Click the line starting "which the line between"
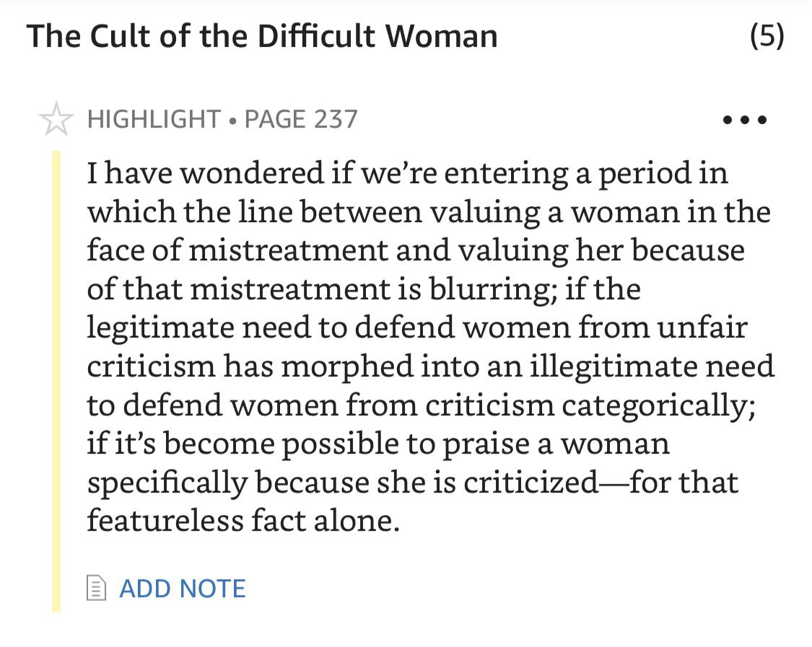The image size is (812, 647). coord(428,212)
